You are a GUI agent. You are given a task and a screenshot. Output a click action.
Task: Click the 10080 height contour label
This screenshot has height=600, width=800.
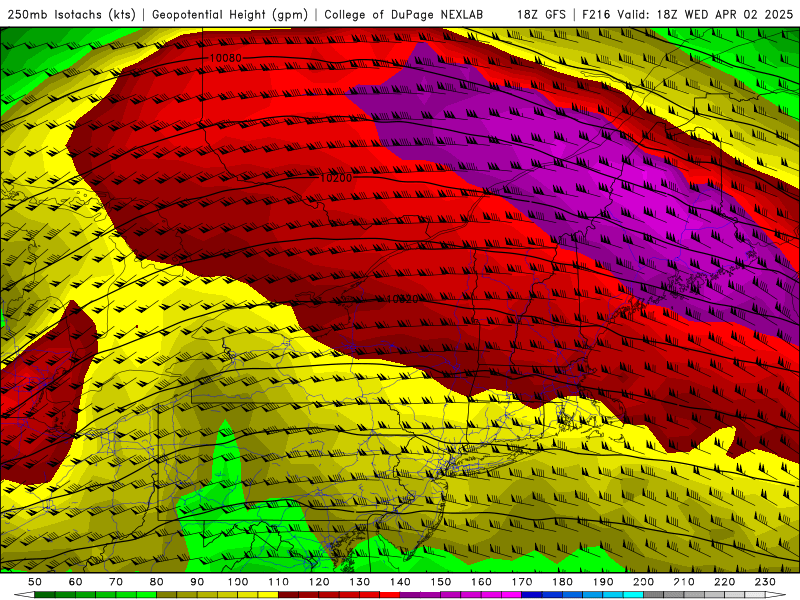[226, 58]
